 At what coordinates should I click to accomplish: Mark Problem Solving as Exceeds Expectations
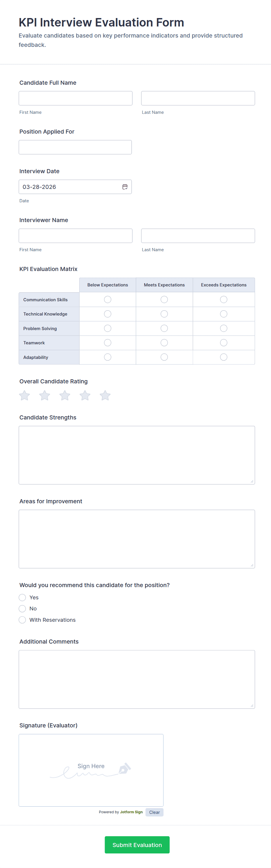(x=224, y=328)
